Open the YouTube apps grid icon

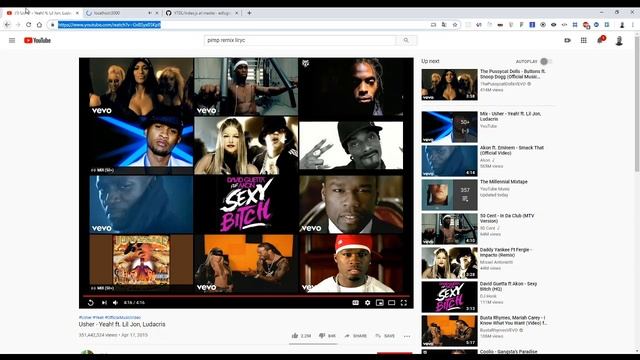click(x=584, y=40)
